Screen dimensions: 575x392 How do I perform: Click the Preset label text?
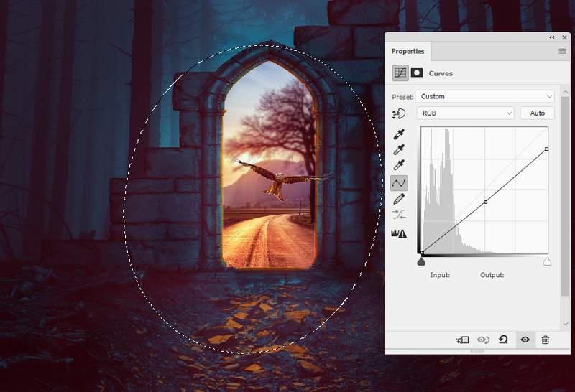[402, 97]
